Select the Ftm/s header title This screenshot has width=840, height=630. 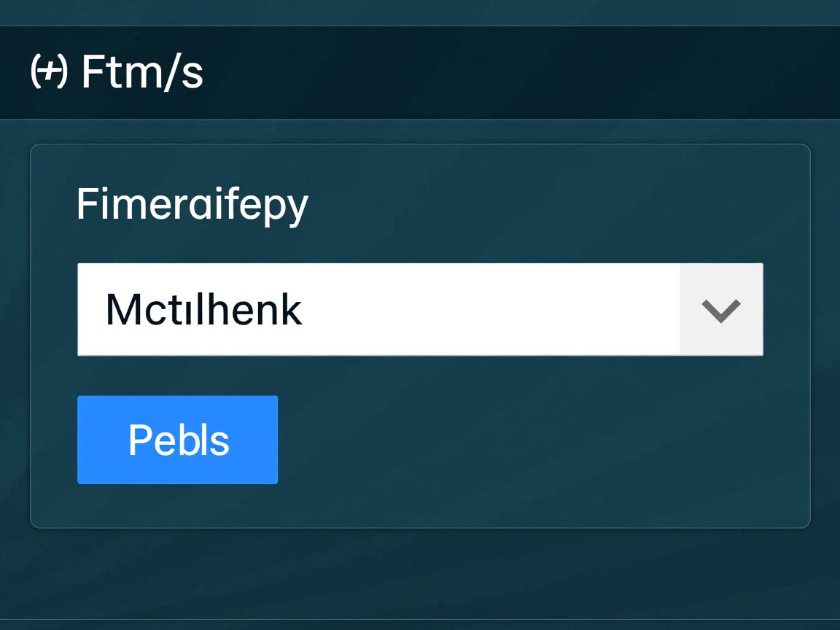(x=142, y=72)
